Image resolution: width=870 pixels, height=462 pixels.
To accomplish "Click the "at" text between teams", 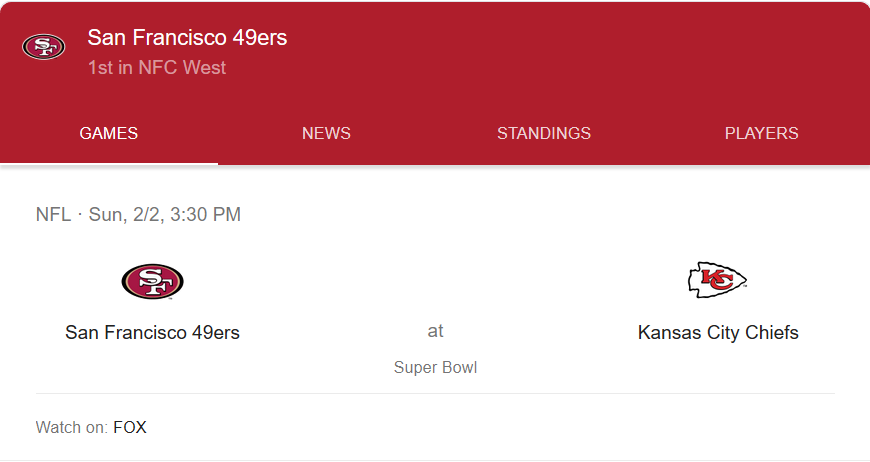I will tap(435, 331).
